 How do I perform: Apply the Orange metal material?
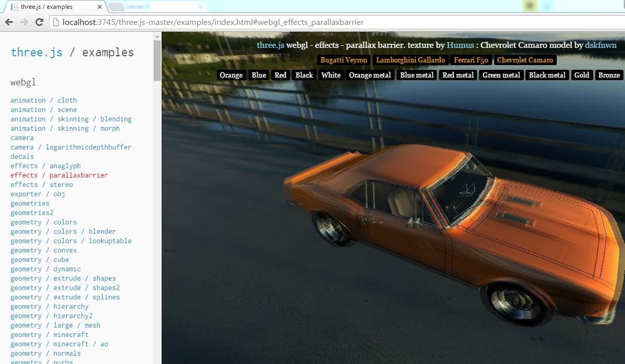370,75
